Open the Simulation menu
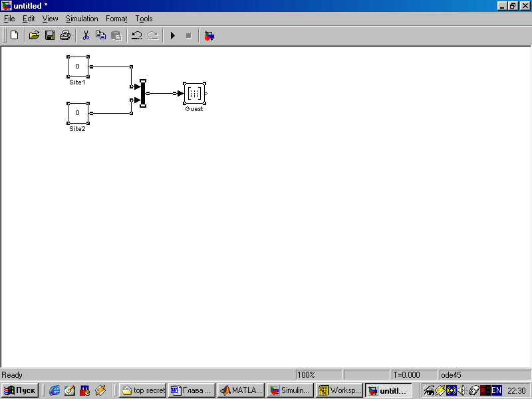This screenshot has height=399, width=532. (x=82, y=19)
